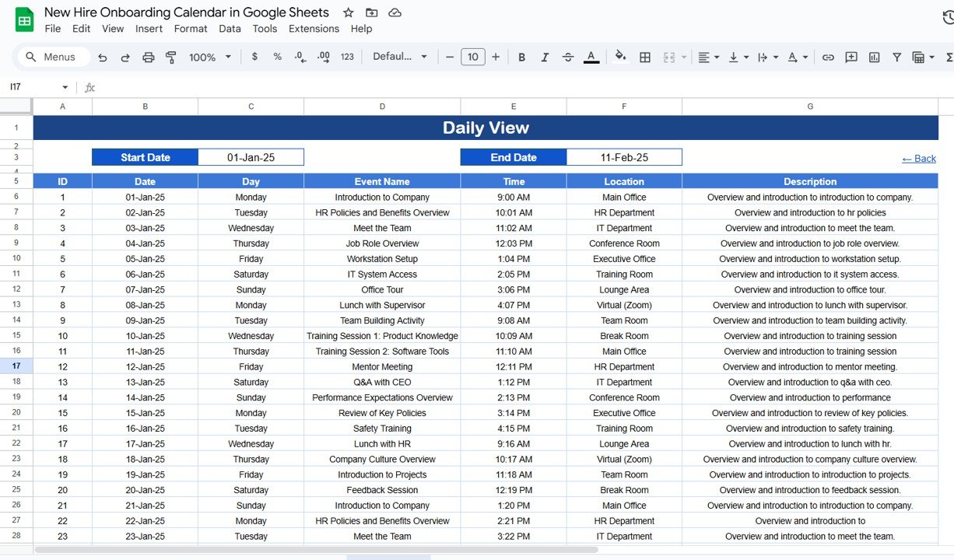Screen dimensions: 954x560
Task: Decrease font size with minus button
Action: (449, 57)
